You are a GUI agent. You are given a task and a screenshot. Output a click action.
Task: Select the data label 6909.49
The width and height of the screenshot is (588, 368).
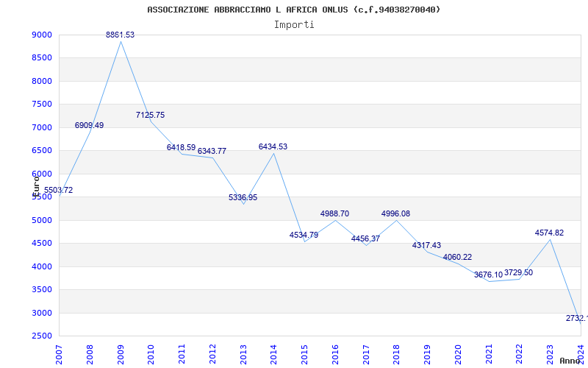click(x=89, y=125)
